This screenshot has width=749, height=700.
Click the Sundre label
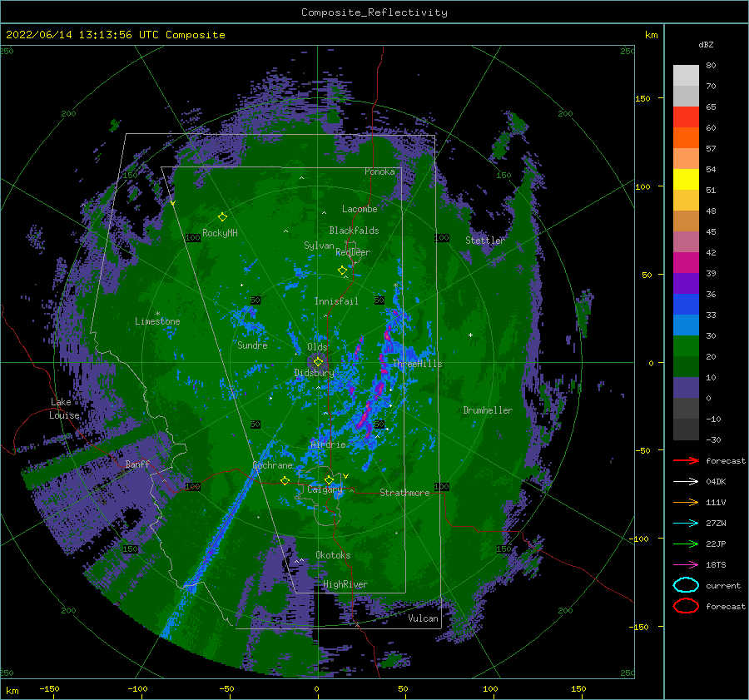coord(252,345)
